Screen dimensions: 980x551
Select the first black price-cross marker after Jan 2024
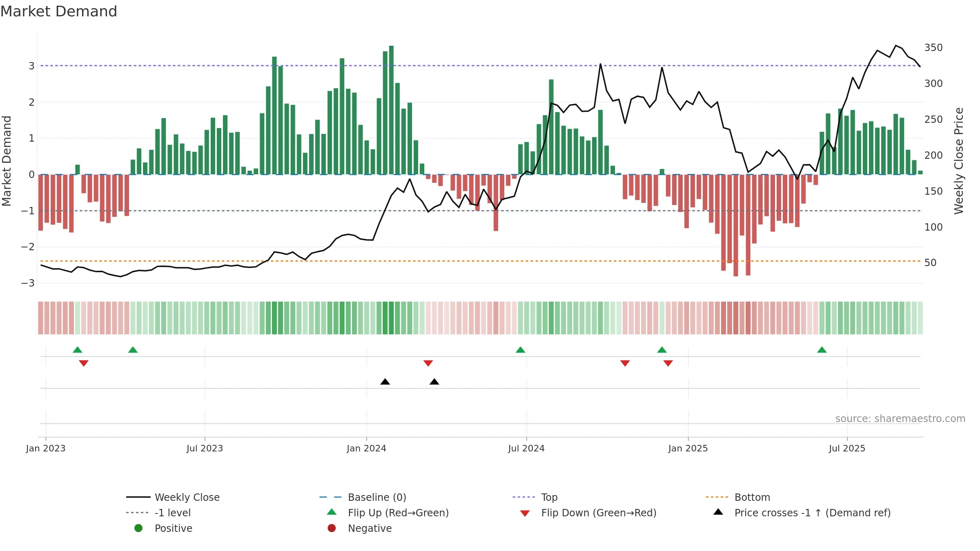[385, 382]
